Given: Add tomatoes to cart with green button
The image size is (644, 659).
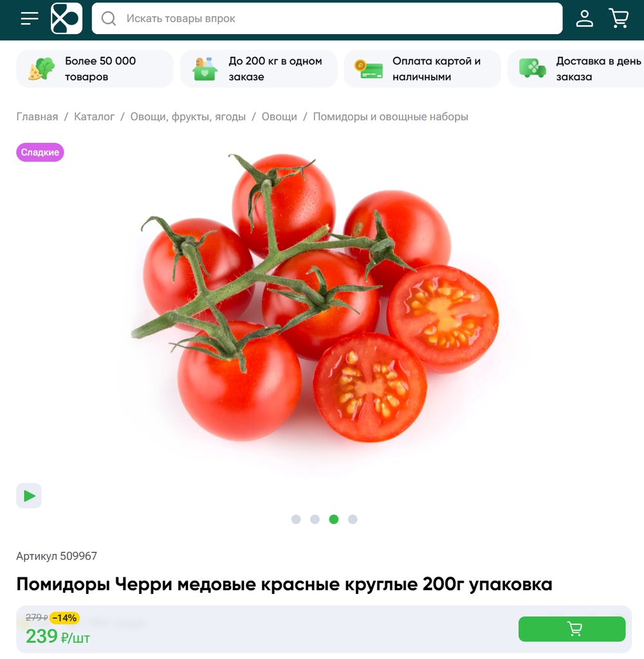Looking at the screenshot, I should pos(572,629).
